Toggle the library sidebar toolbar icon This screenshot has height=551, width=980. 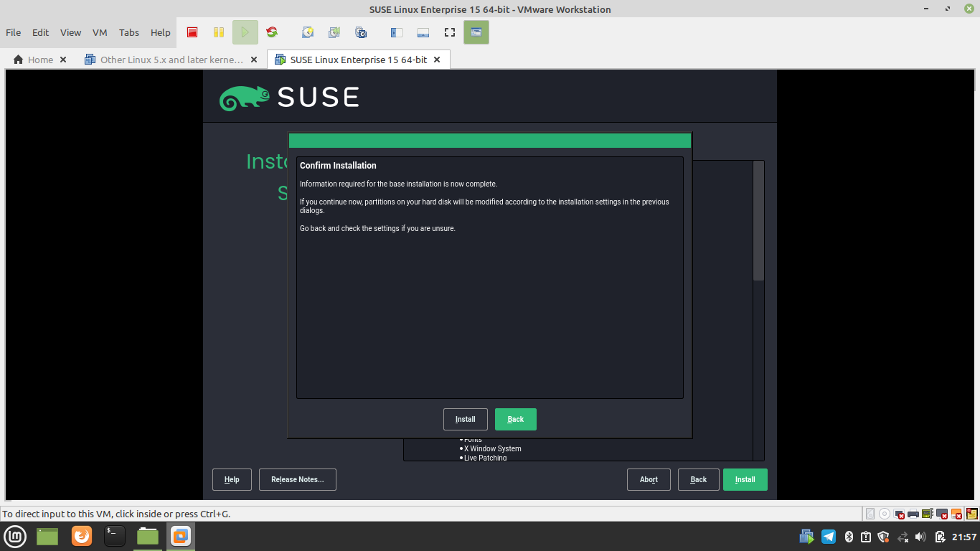(x=396, y=32)
